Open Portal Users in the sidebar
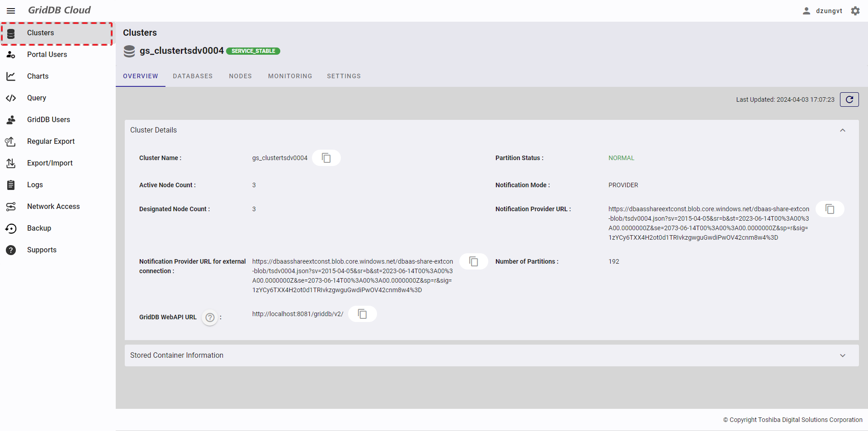The image size is (868, 431). click(47, 54)
